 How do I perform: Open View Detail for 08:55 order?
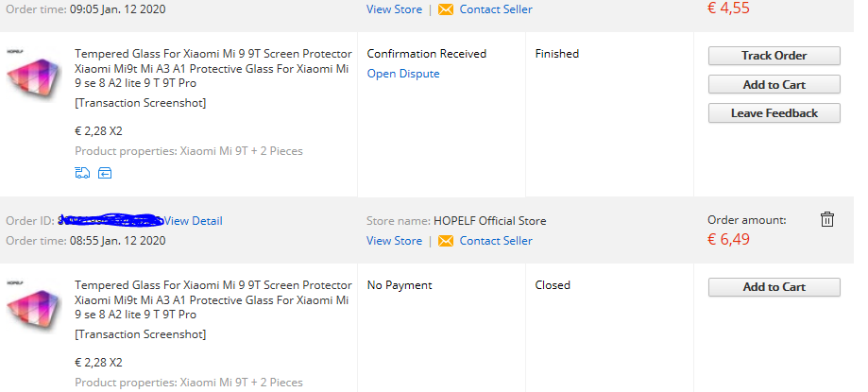[194, 221]
